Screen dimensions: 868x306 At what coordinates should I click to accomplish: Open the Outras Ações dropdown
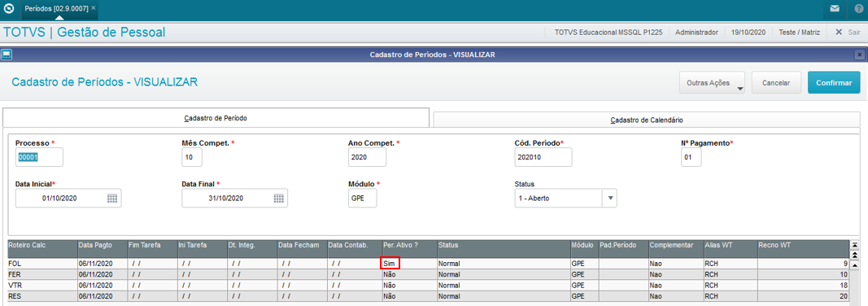pyautogui.click(x=712, y=83)
